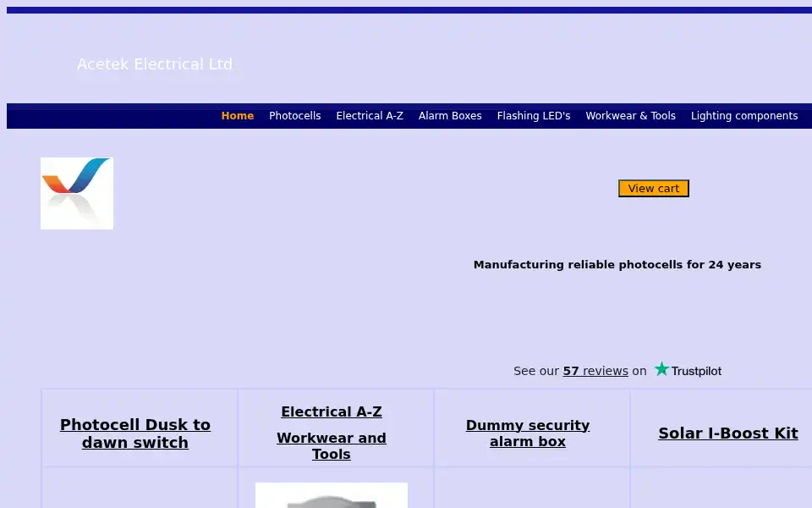Open the Home menu item
This screenshot has height=508, width=812.
[x=237, y=116]
